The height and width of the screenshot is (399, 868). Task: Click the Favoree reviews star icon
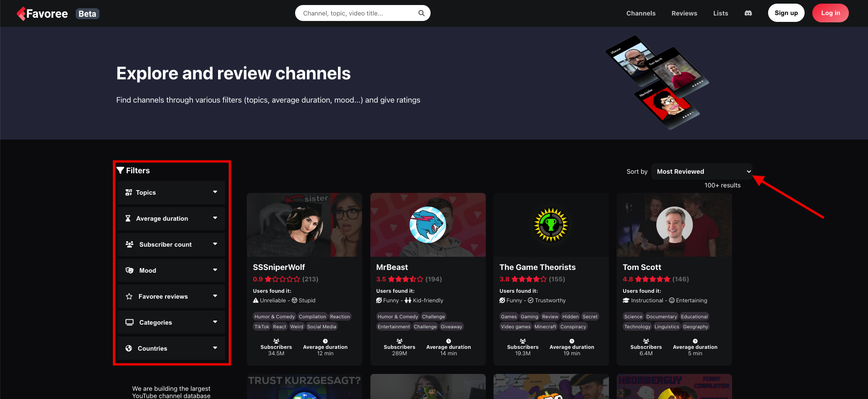[129, 296]
